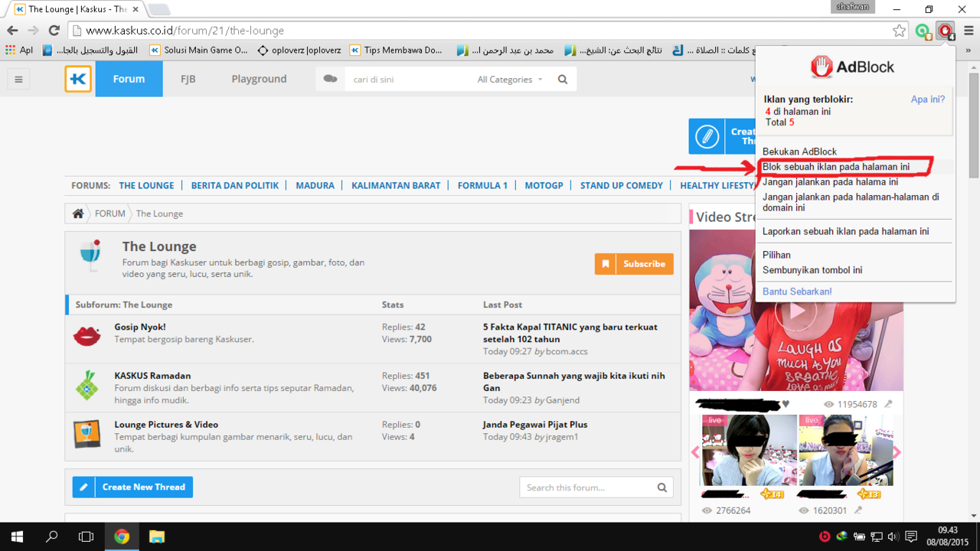Show next live streams with right arrow

[897, 452]
